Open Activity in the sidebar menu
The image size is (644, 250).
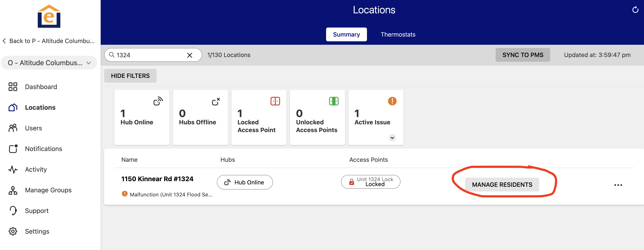(36, 170)
